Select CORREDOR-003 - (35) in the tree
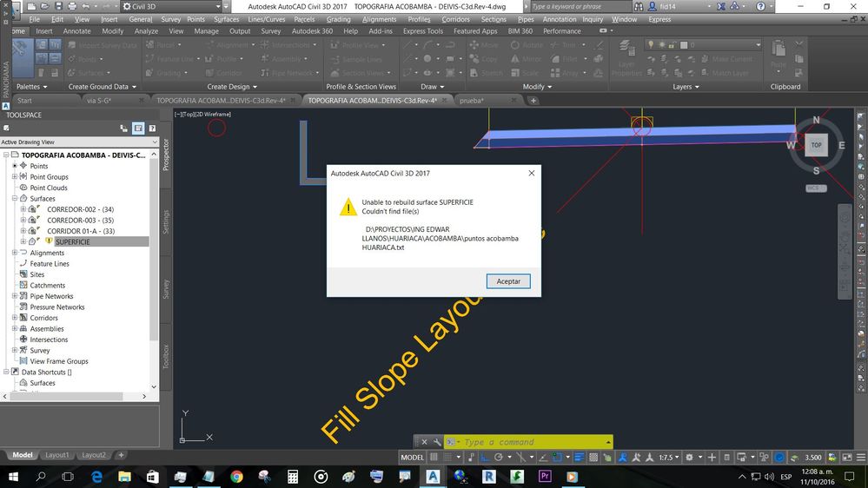Screen dimensions: 868x488 (80, 221)
